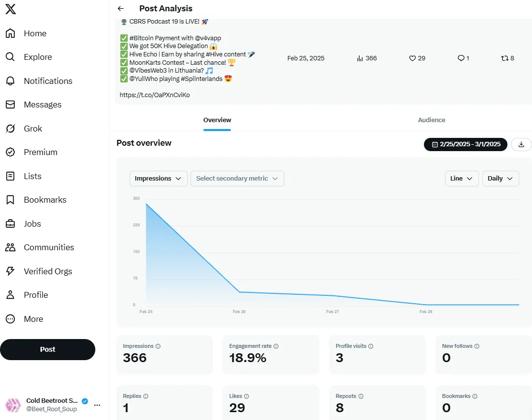
Task: Click the #Splinterlands hashtag
Action: pos(201,79)
